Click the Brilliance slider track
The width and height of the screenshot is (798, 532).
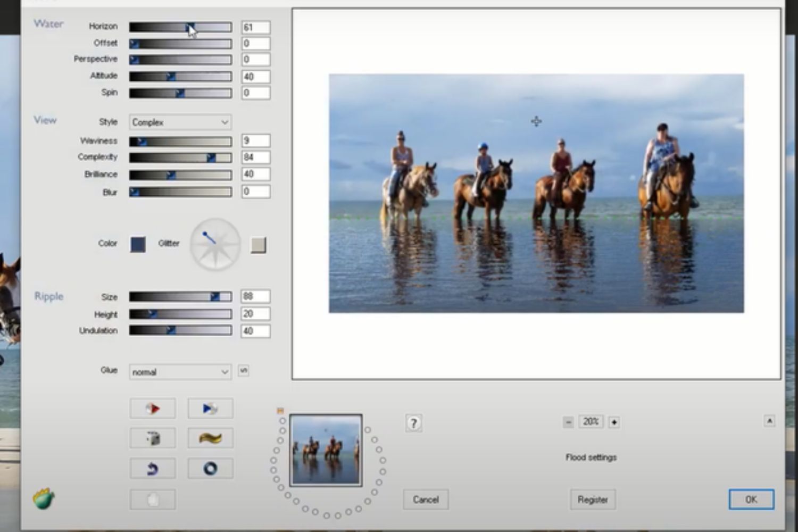pos(180,175)
